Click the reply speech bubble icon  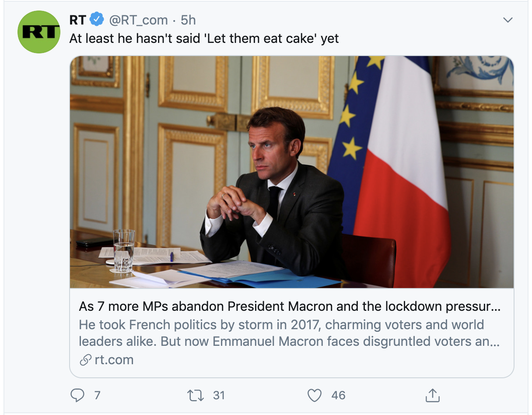click(77, 395)
